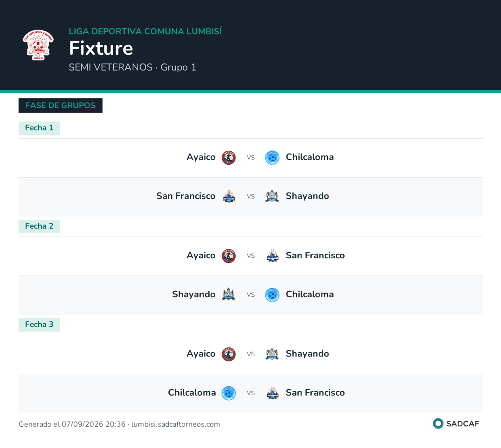Click Chilcaloma crest in Fecha 3 match

coord(229,393)
